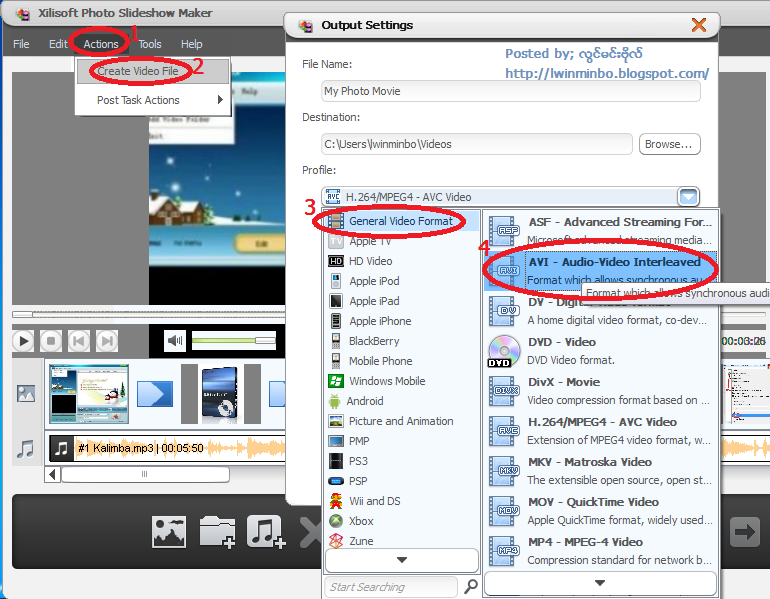Open the File menu

pyautogui.click(x=21, y=44)
